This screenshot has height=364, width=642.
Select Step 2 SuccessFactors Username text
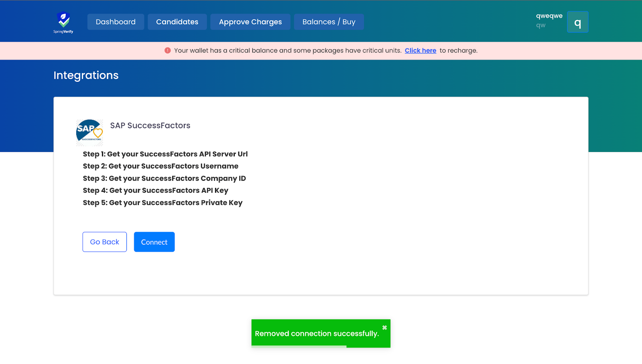click(x=160, y=166)
